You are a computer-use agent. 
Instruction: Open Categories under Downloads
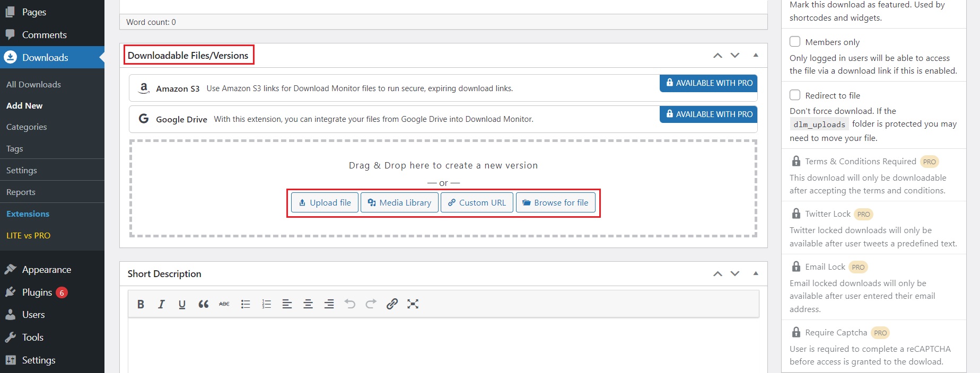coord(27,127)
